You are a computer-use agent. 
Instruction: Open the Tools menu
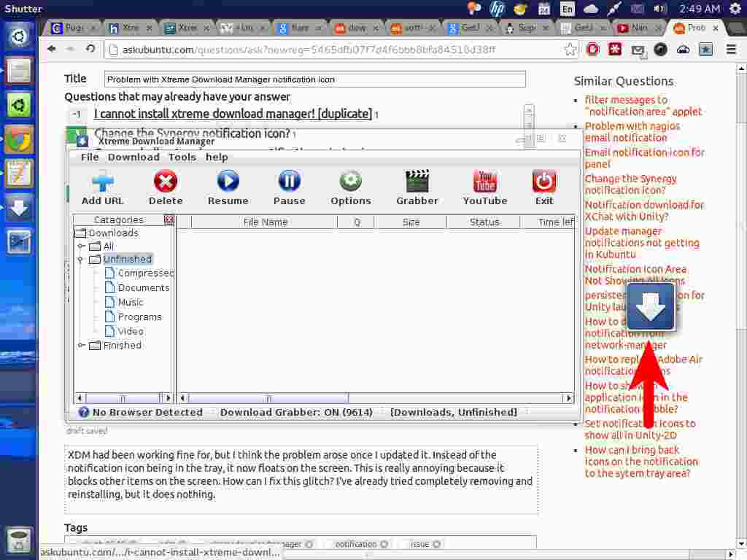click(x=182, y=157)
